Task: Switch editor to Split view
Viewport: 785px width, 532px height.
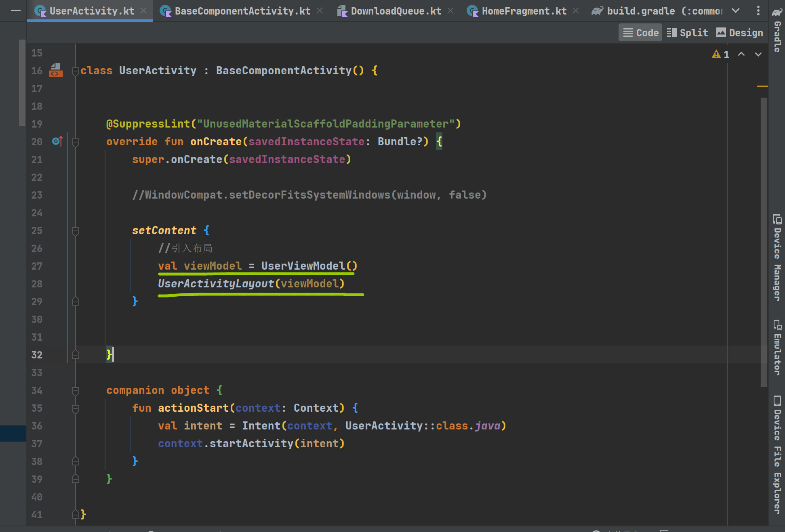Action: [x=687, y=33]
